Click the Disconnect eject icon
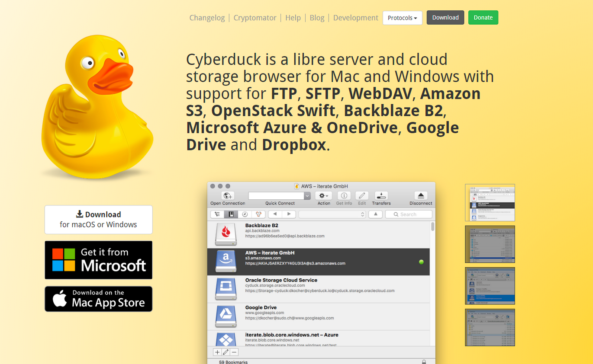 (x=421, y=196)
